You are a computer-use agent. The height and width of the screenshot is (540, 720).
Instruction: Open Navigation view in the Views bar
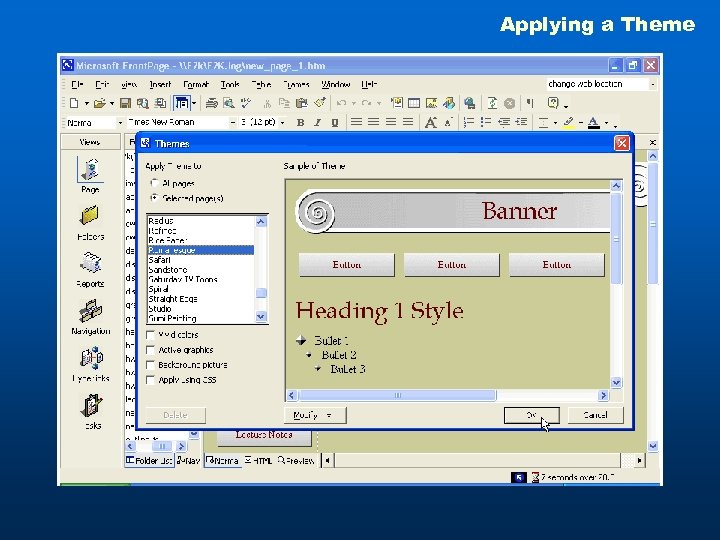click(90, 317)
